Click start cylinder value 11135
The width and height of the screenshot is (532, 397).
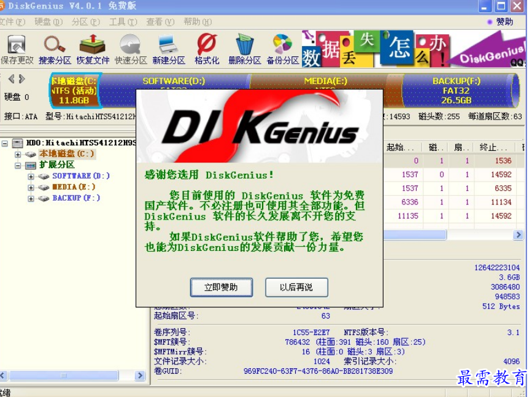[x=408, y=216]
